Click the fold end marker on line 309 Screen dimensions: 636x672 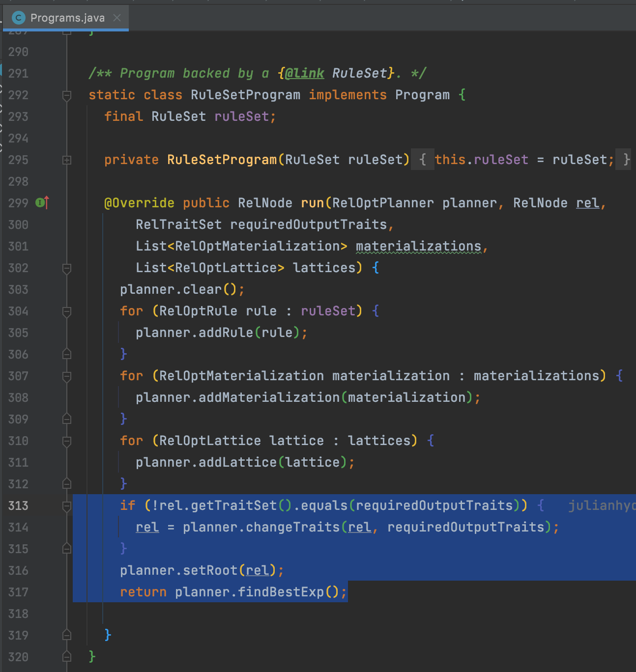click(67, 419)
